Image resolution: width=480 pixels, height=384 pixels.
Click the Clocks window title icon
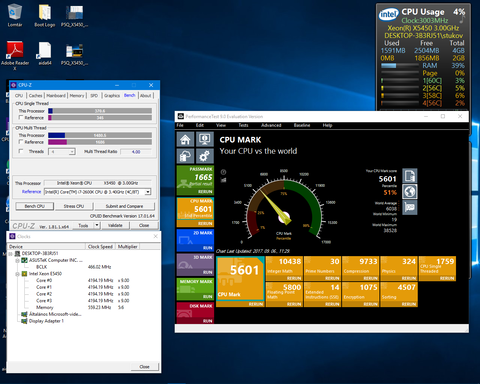[x=12, y=236]
